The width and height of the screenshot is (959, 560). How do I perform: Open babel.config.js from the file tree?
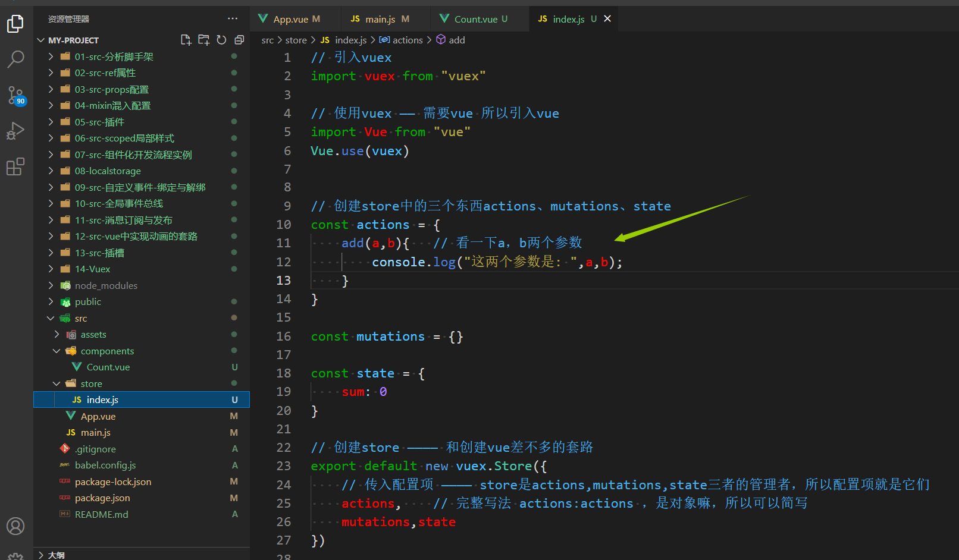142,465
